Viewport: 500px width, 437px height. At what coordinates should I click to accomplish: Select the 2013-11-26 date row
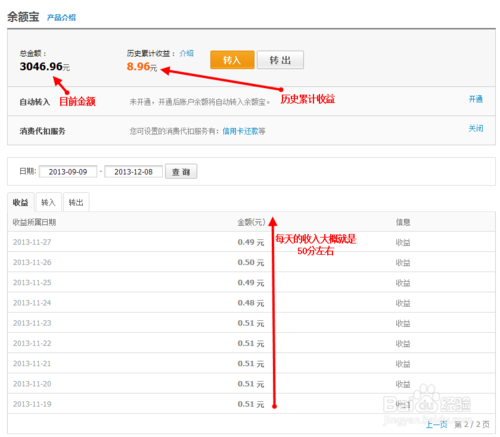click(251, 262)
